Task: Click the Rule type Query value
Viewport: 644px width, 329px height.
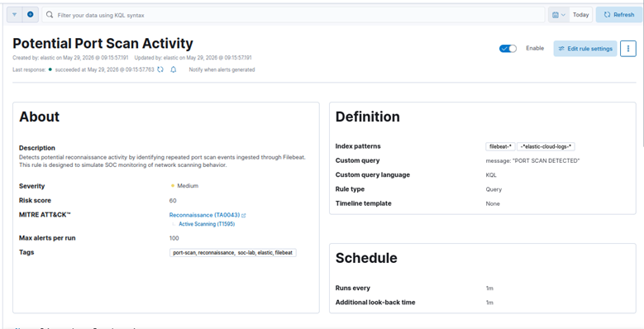Action: coord(494,189)
